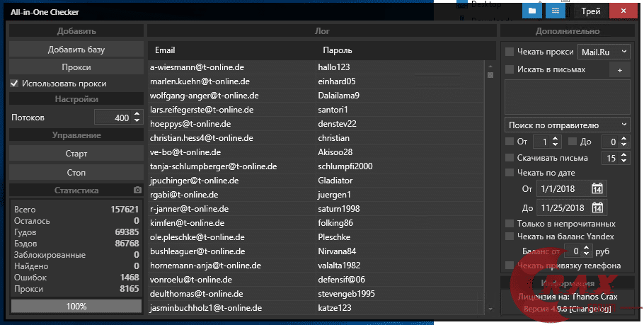Enable Только в непрочитанных option
644x325 pixels.
click(x=510, y=224)
